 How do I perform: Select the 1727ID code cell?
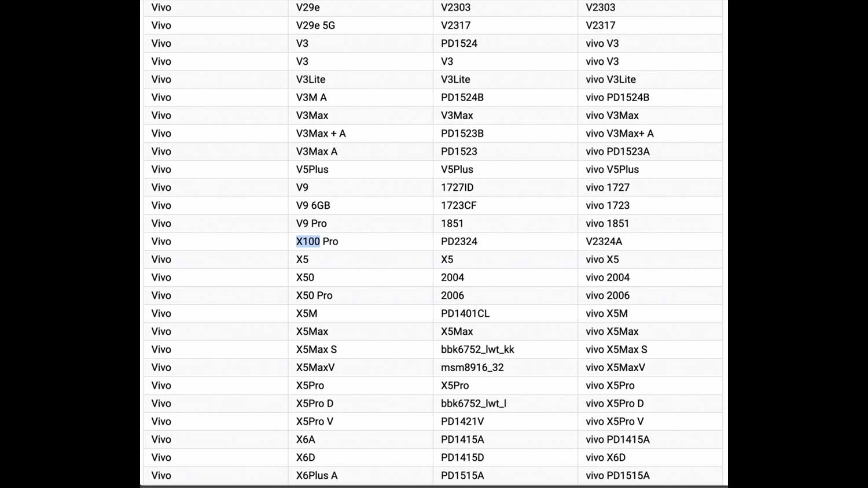click(x=457, y=187)
